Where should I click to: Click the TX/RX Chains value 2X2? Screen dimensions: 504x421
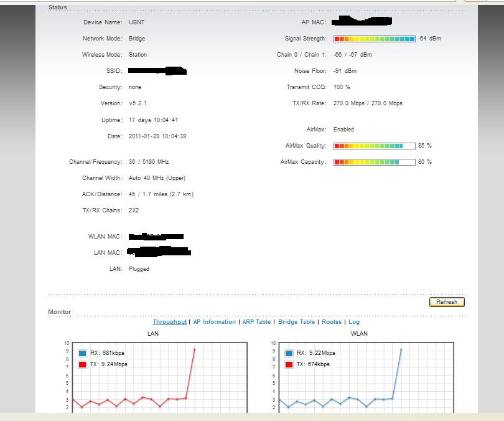tap(134, 210)
